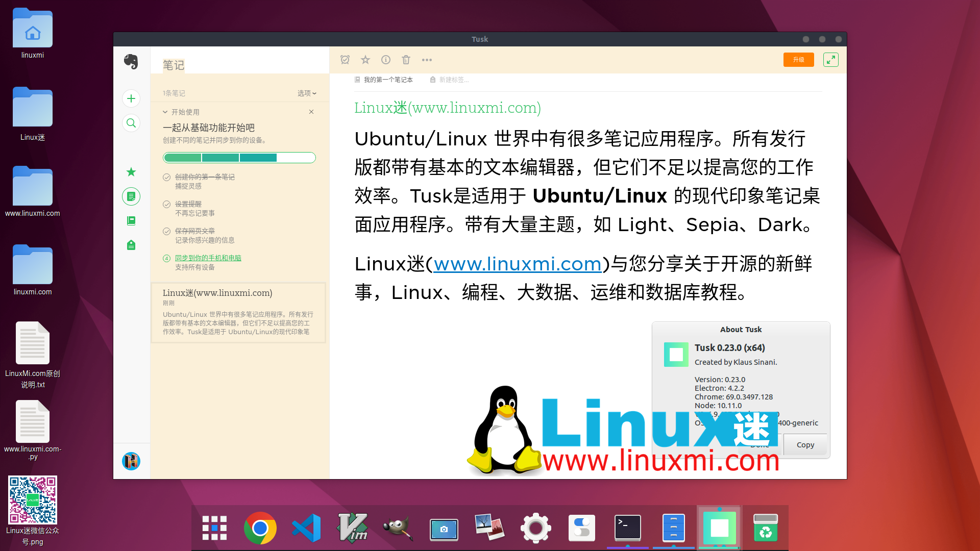Screen dimensions: 980x551
Task: Open the linuxmi home folder on desktop
Action: [33, 33]
